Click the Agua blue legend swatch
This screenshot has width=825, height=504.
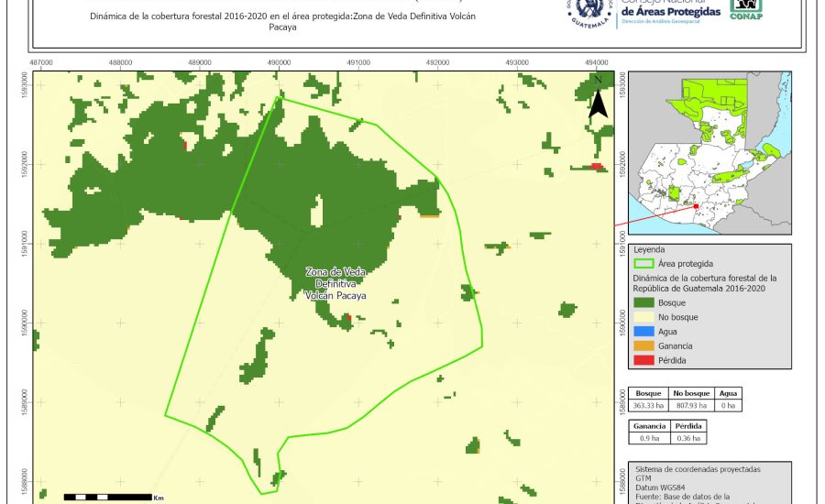[x=644, y=331]
